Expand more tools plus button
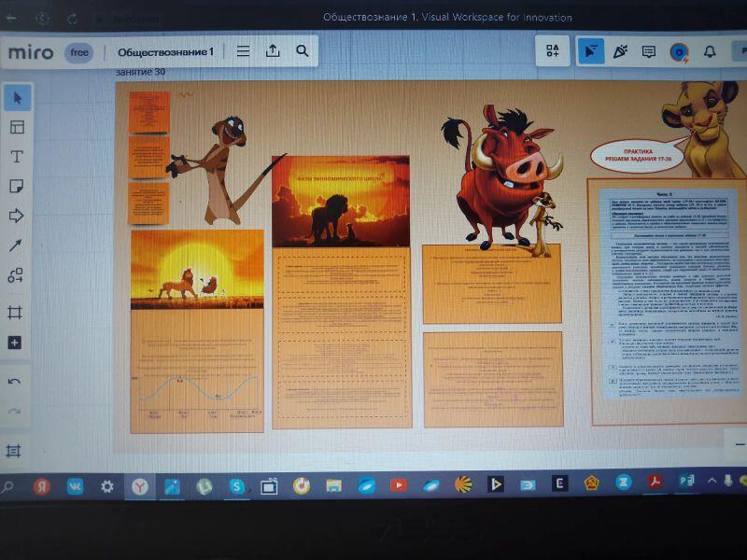Viewport: 747px width, 560px height. pos(15,343)
